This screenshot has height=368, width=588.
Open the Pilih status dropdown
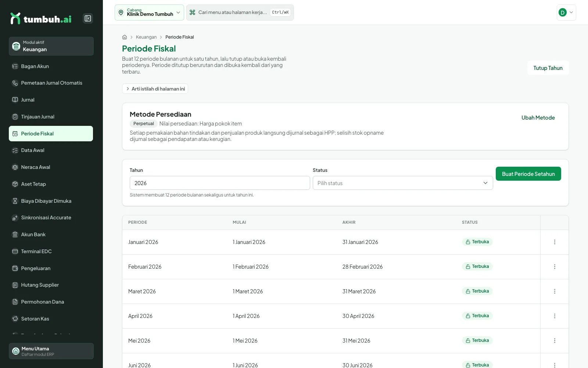[x=403, y=183]
